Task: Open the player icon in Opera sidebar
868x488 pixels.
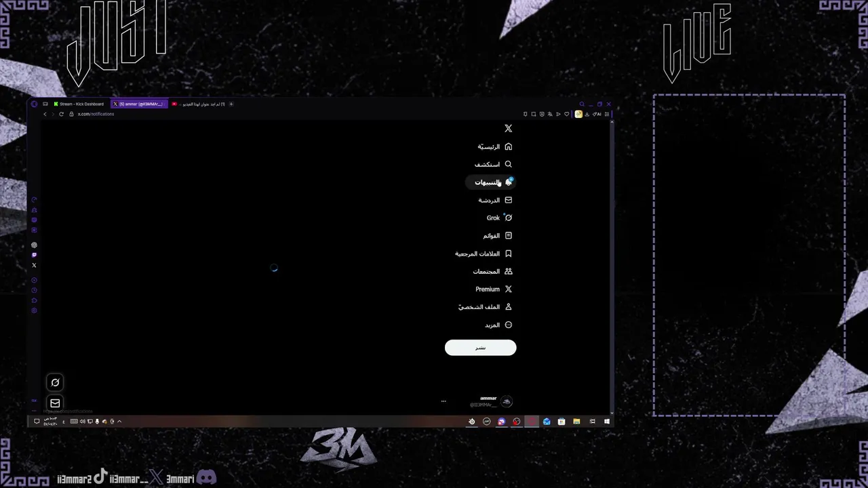Action: coord(34,280)
